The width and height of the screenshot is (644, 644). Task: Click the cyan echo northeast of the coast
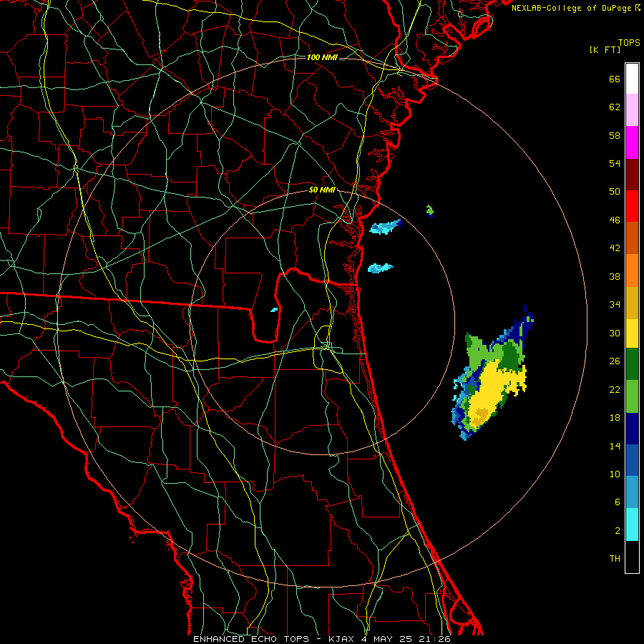[385, 227]
